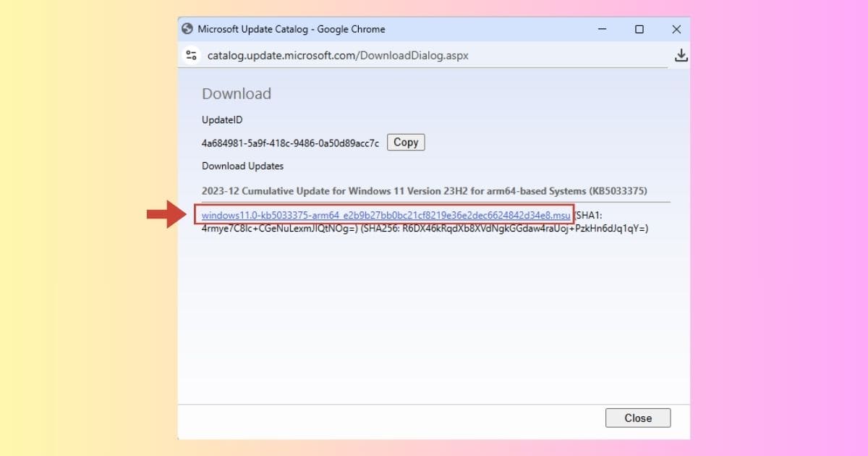The image size is (868, 456).
Task: Click the Close button at the bottom
Action: [638, 418]
